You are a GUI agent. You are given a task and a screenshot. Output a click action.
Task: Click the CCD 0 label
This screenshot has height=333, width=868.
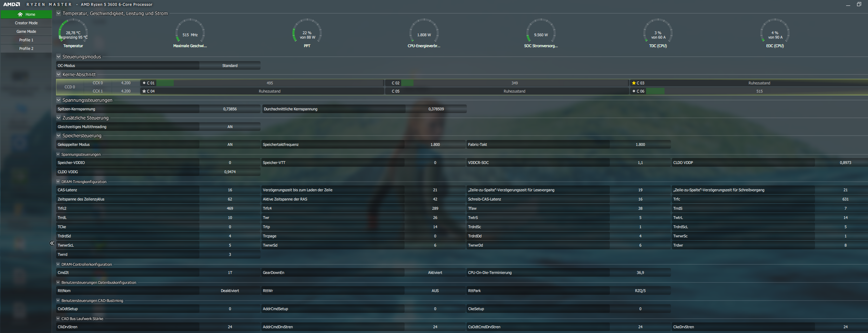click(70, 87)
